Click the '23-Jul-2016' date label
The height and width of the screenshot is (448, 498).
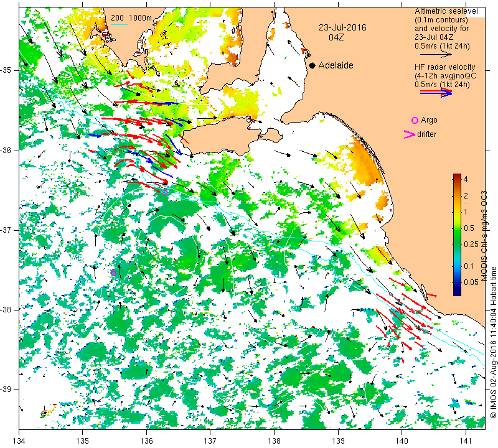click(342, 27)
